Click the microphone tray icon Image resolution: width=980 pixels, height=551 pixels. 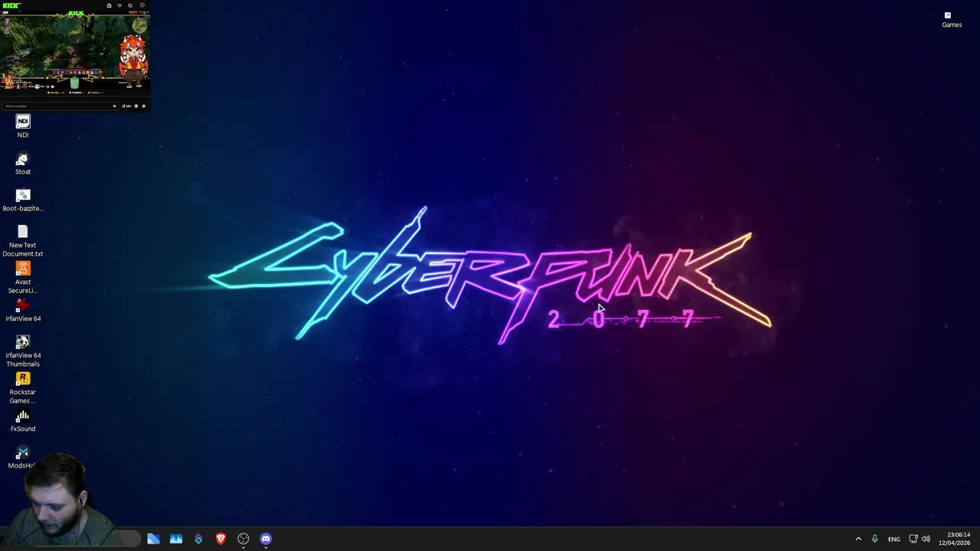pos(874,539)
